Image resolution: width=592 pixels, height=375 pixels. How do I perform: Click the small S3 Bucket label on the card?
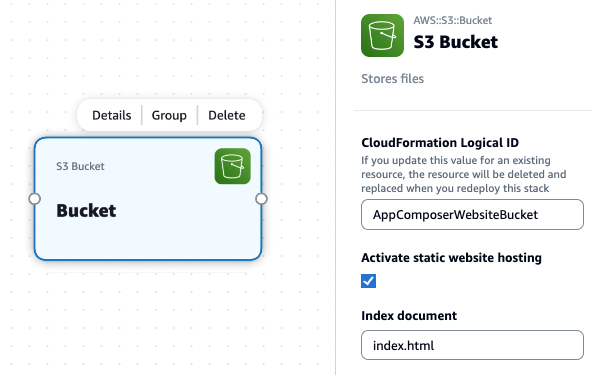(80, 166)
